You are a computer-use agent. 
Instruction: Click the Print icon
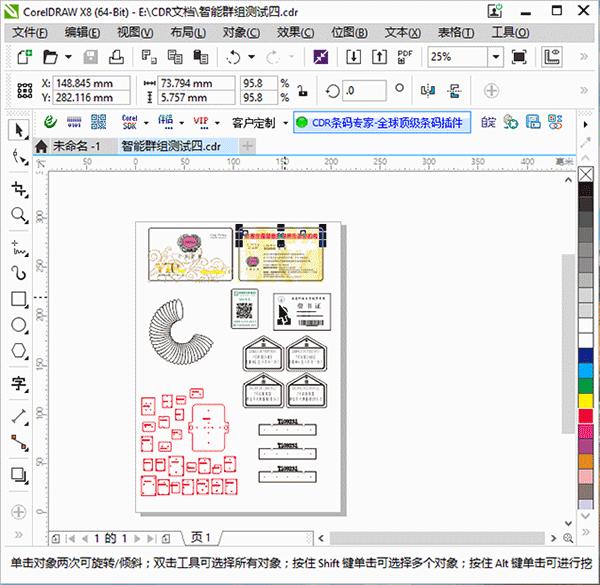(x=116, y=57)
